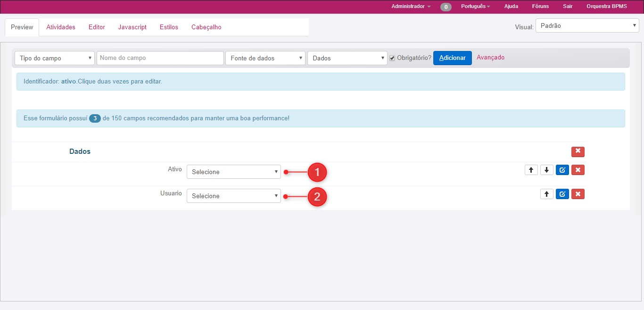Click the Nome do campo input
This screenshot has height=310, width=644.
(160, 58)
